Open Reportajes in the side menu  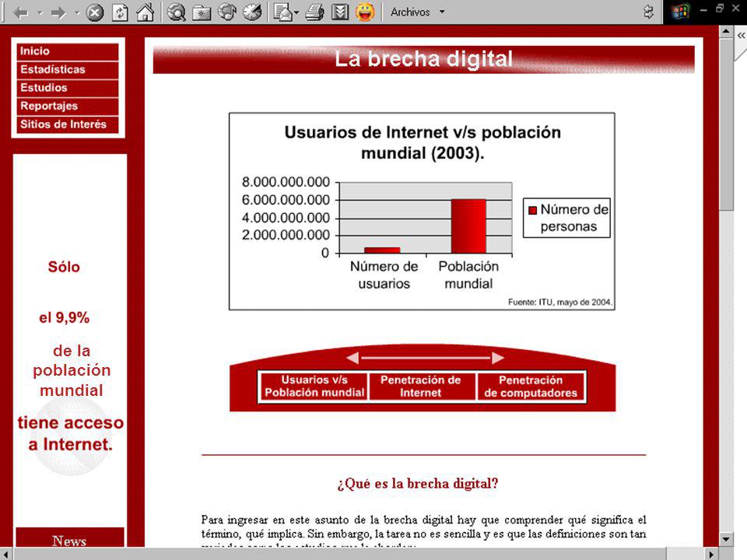pos(68,107)
